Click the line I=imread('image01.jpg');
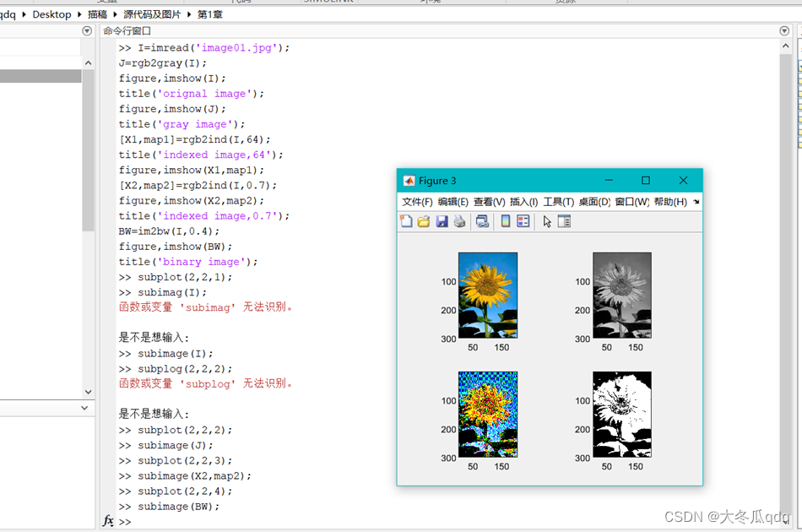This screenshot has width=802, height=532. 214,47
